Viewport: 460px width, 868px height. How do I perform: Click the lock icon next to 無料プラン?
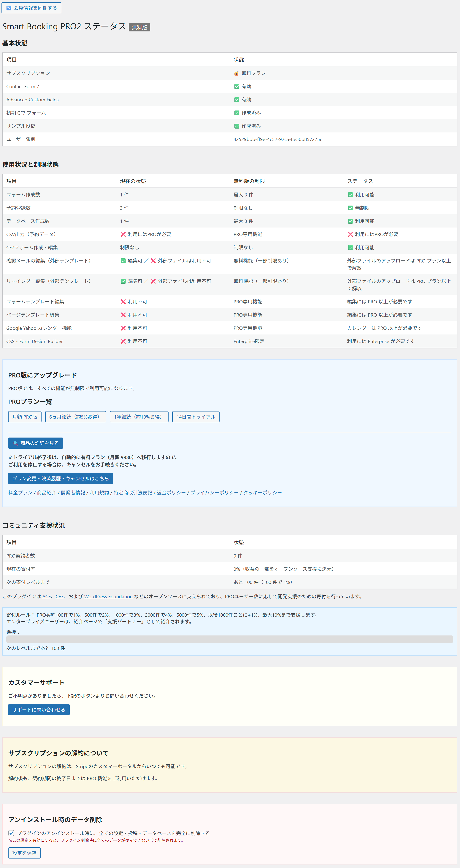236,73
